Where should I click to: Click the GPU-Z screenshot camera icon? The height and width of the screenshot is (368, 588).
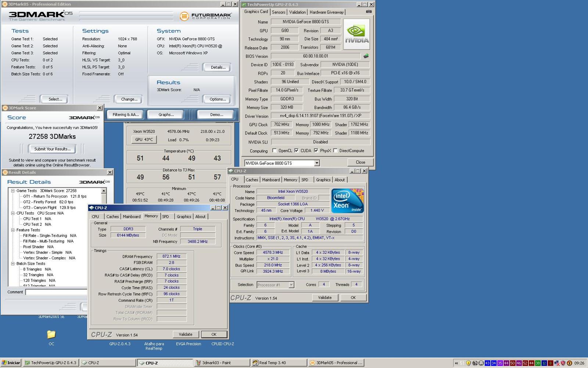(369, 11)
